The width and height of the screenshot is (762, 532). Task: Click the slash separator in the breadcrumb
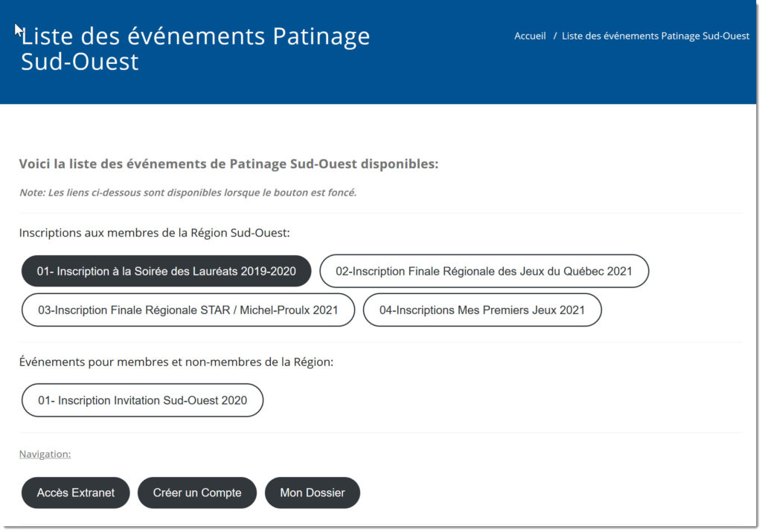[x=555, y=36]
